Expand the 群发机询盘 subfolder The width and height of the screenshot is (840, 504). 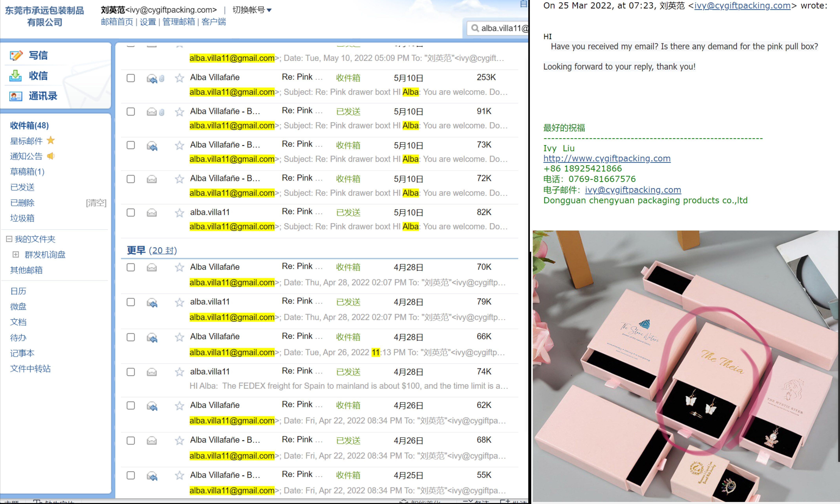tap(16, 254)
